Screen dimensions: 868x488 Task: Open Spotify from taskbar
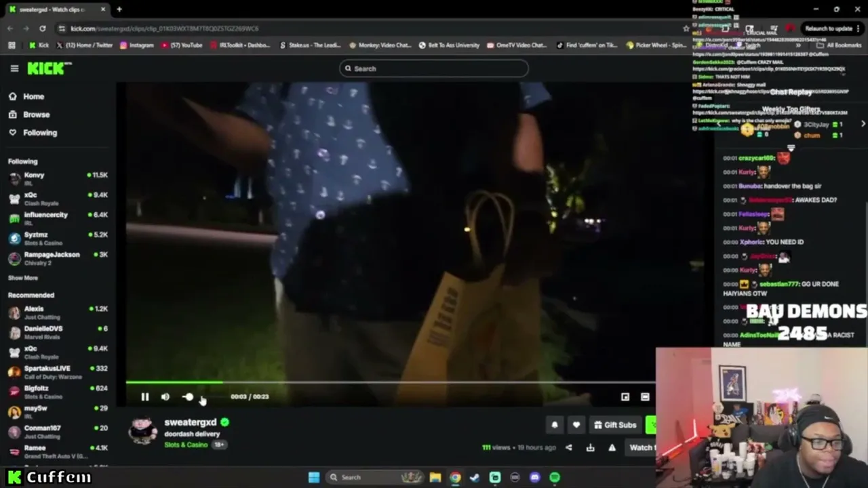point(555,477)
